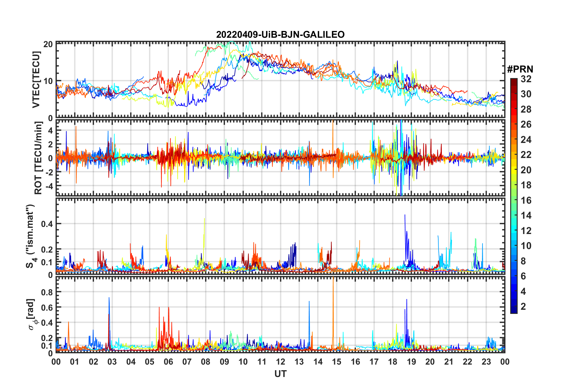Click hour label 12 on the UT axis

click(x=280, y=362)
